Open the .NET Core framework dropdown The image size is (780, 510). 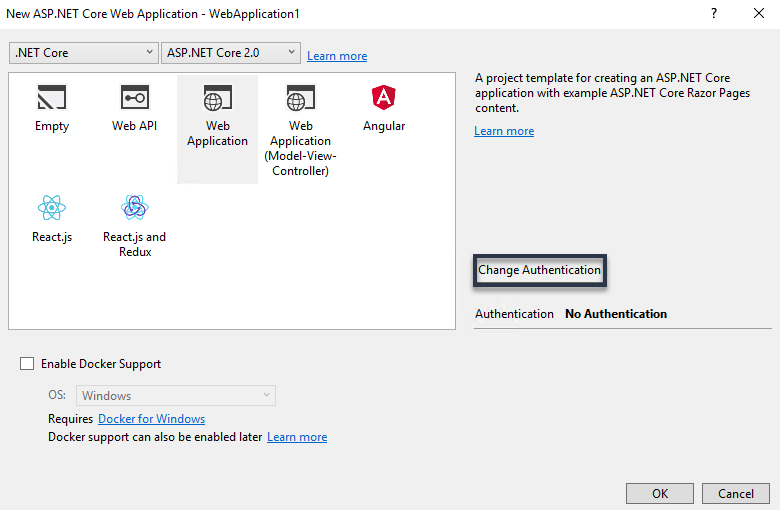(x=84, y=53)
